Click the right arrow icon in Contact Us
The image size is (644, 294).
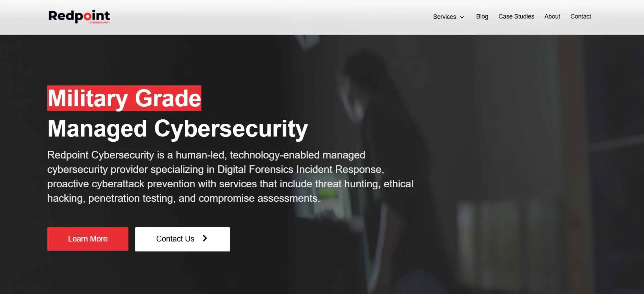pyautogui.click(x=205, y=238)
